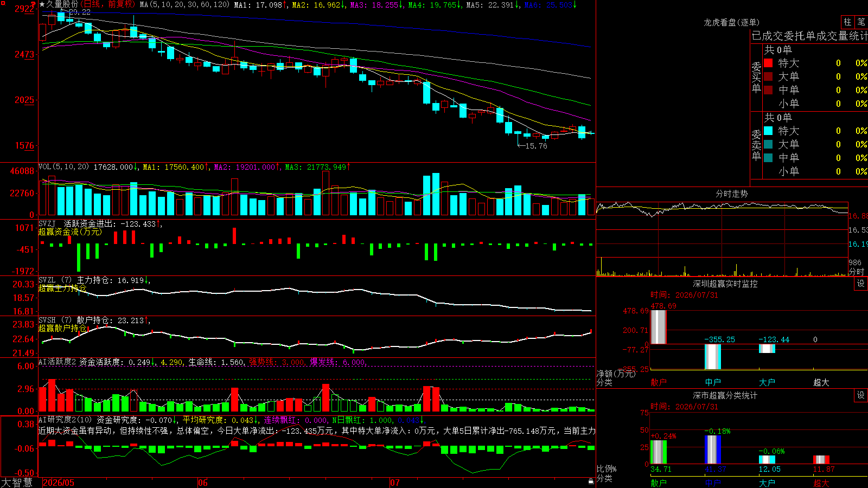Click the AI活跃度2 indicator label
868x488 pixels.
click(58, 362)
